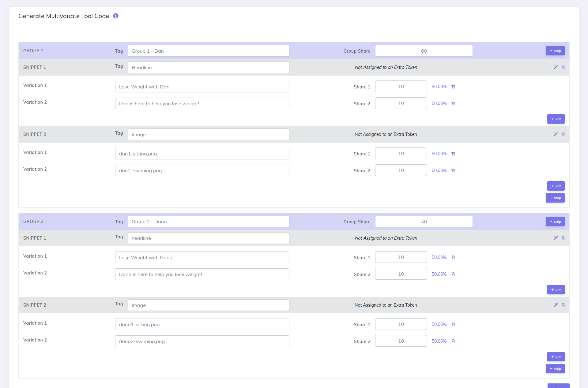Delete 'Dana is here to help you lose weight!' variation

[453, 274]
